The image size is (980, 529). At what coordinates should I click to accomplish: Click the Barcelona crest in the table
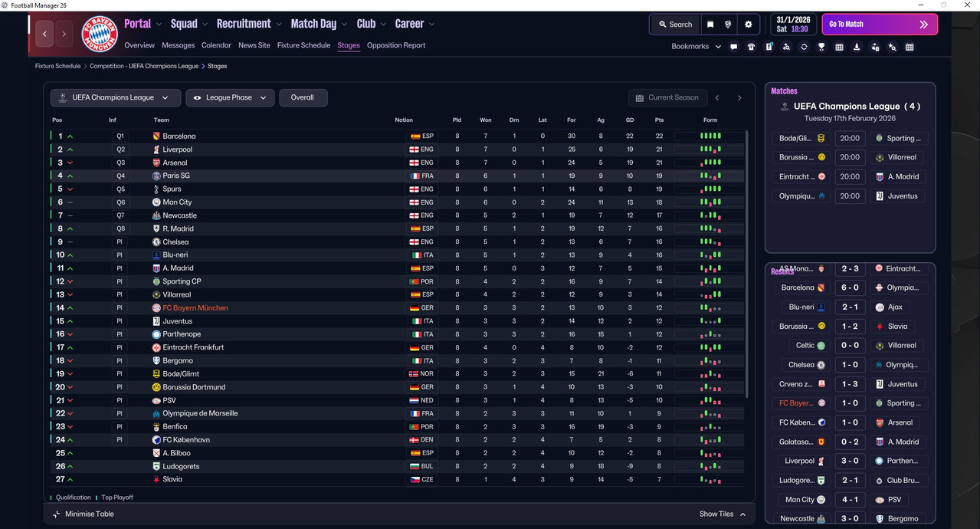(x=156, y=136)
